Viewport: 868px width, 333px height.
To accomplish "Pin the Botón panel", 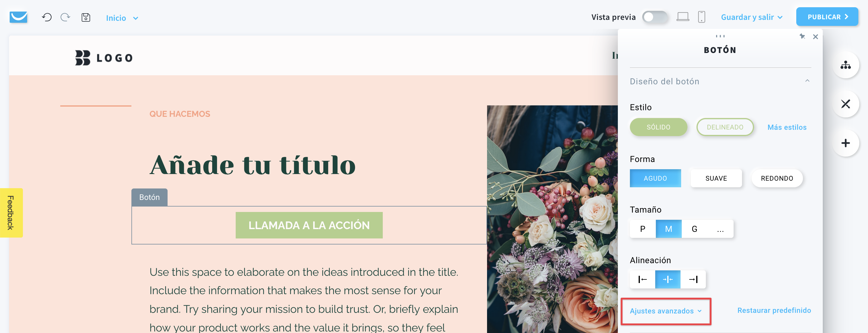I will pos(802,36).
